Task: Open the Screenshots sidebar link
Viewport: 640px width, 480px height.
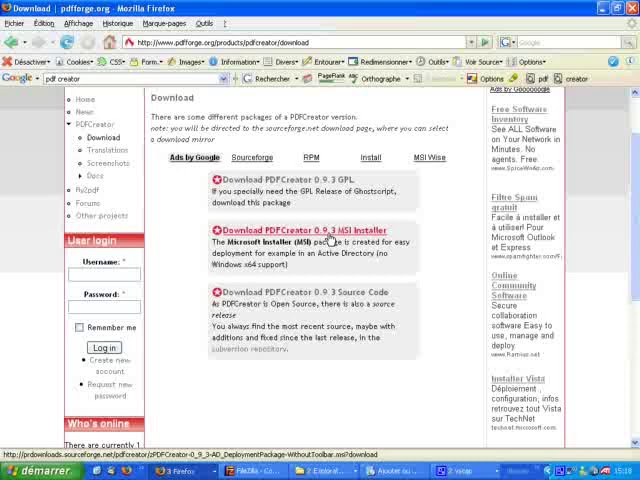Action: [x=108, y=163]
